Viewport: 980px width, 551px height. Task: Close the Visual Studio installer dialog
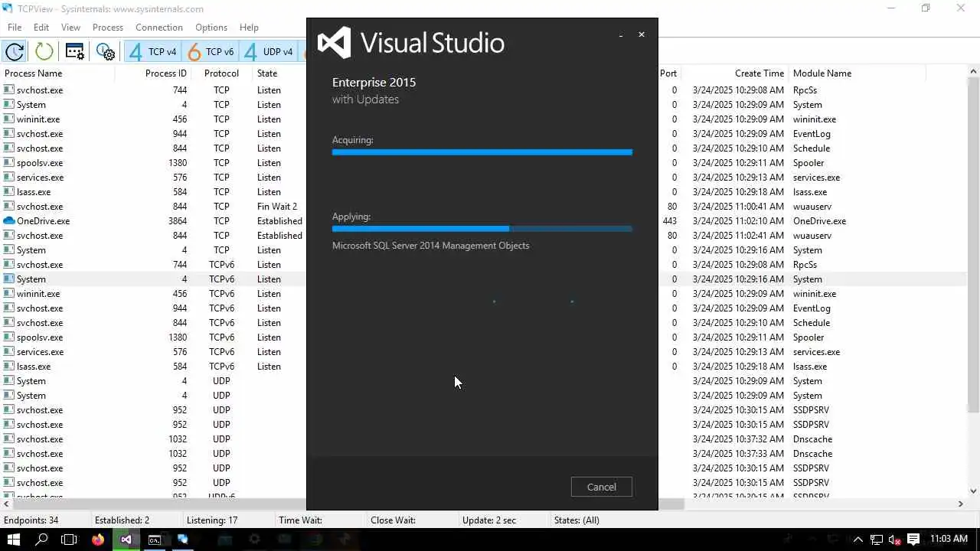[642, 34]
